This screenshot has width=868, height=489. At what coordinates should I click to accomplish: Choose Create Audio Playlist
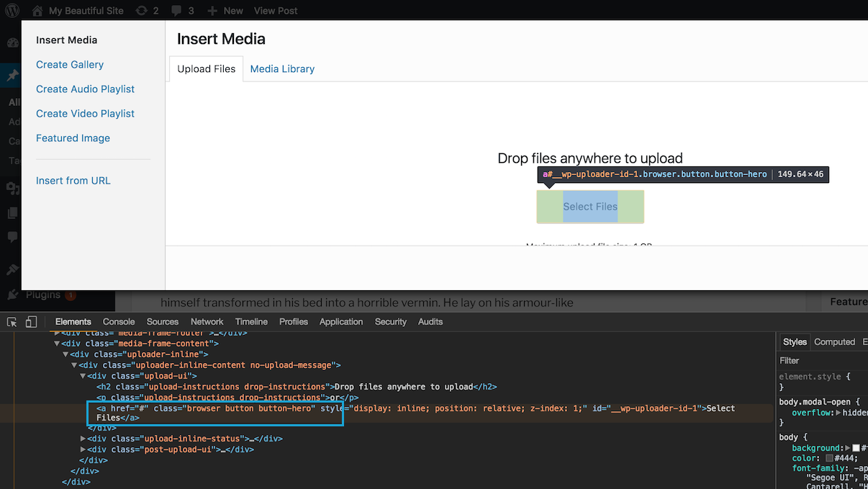(86, 89)
